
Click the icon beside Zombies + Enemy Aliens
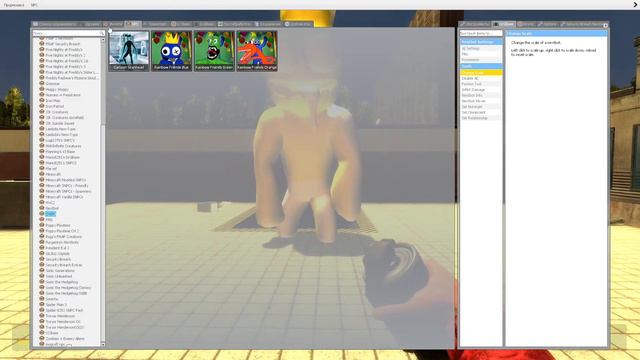click(x=42, y=338)
